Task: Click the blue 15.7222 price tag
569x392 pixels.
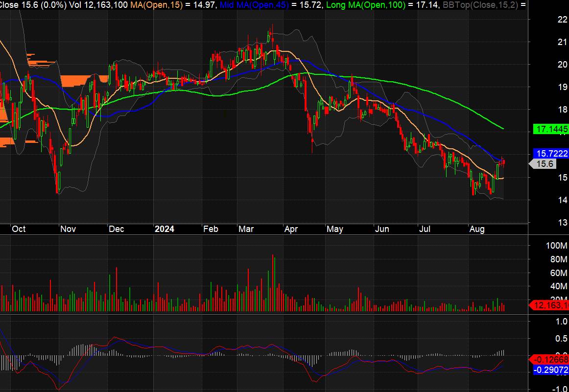Action: [551, 154]
